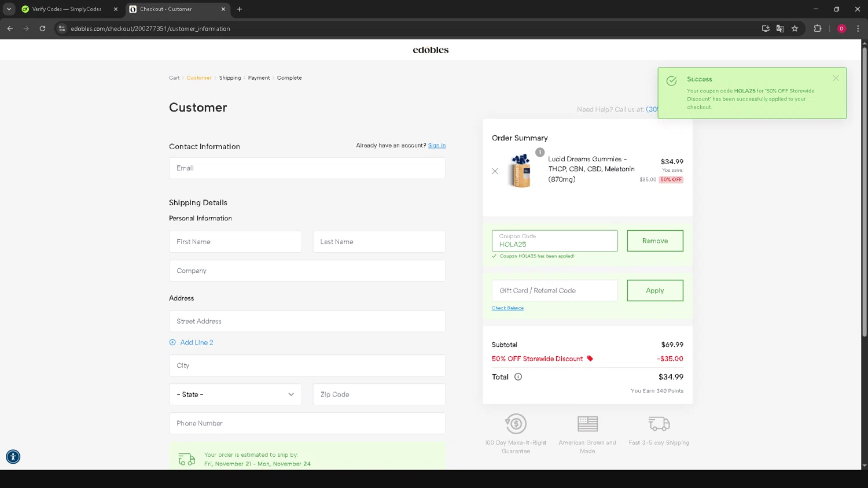Select Complete breadcrumb step
Viewport: 868px width, 488px height.
289,77
